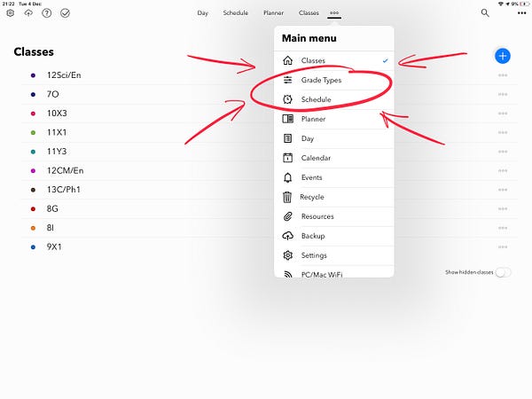Open class 13C/Ph1

tap(64, 190)
